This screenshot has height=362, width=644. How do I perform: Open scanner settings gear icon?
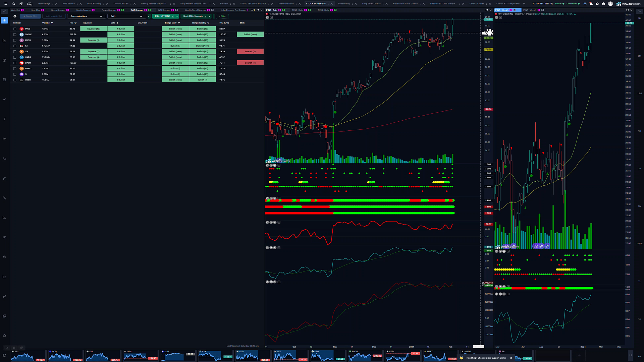(x=15, y=16)
